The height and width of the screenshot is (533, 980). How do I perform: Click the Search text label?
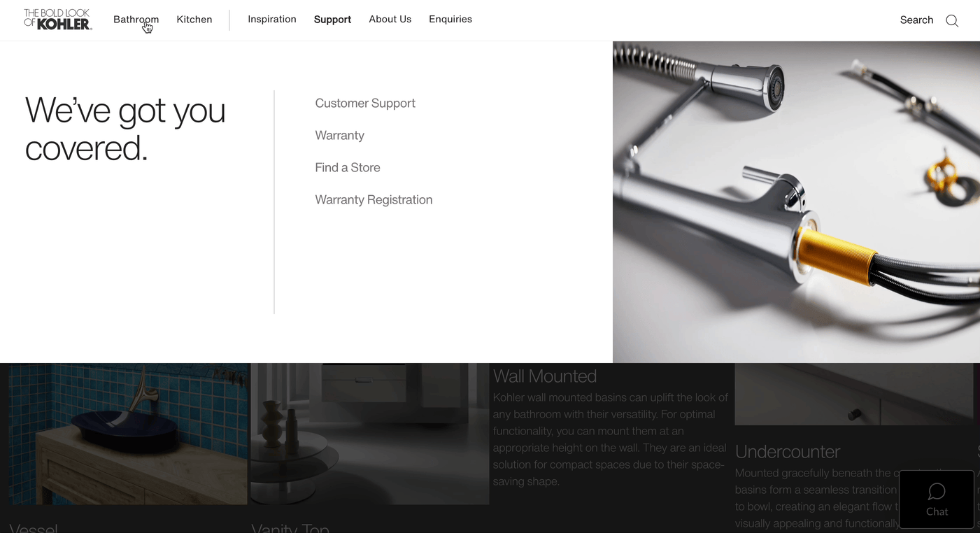pyautogui.click(x=916, y=20)
